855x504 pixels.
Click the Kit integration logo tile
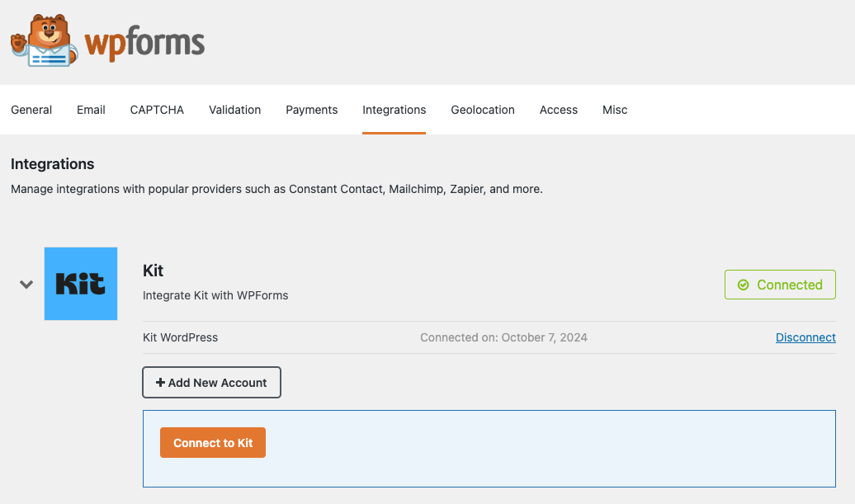[x=81, y=284]
